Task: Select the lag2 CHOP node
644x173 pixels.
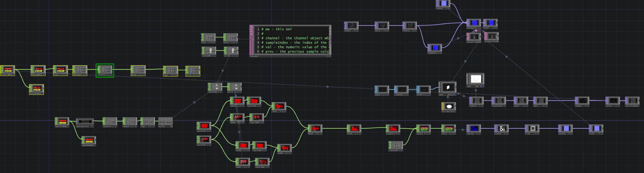Action: (x=148, y=122)
